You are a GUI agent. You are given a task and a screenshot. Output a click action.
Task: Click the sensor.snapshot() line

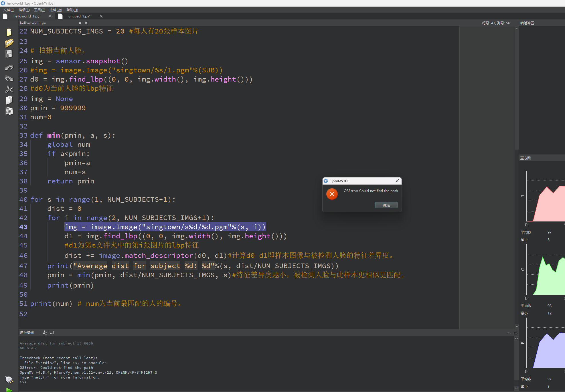click(x=79, y=61)
